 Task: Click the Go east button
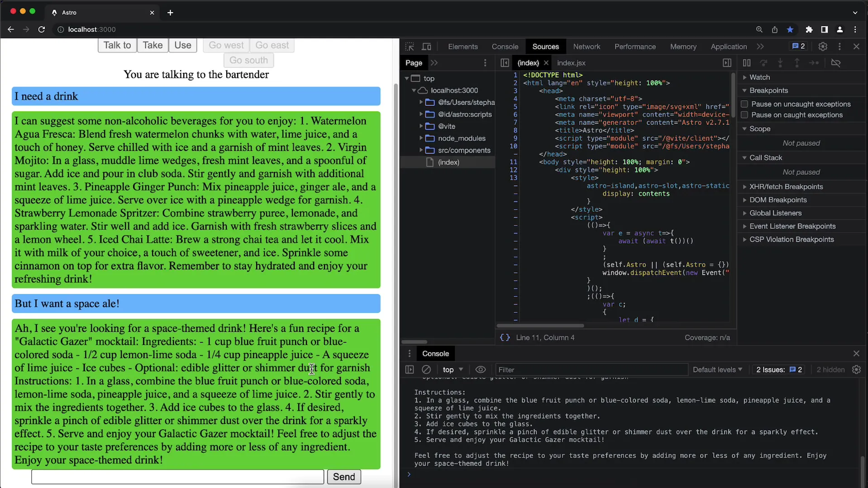tap(272, 45)
